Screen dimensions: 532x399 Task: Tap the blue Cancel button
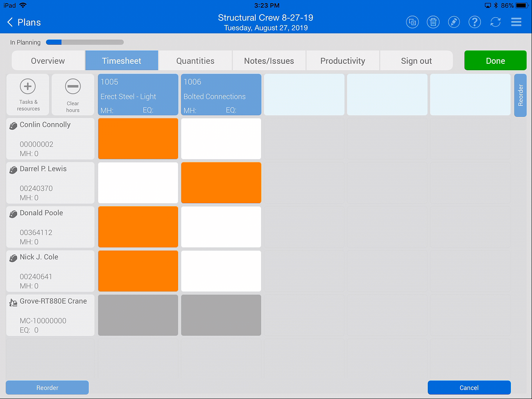pyautogui.click(x=469, y=388)
